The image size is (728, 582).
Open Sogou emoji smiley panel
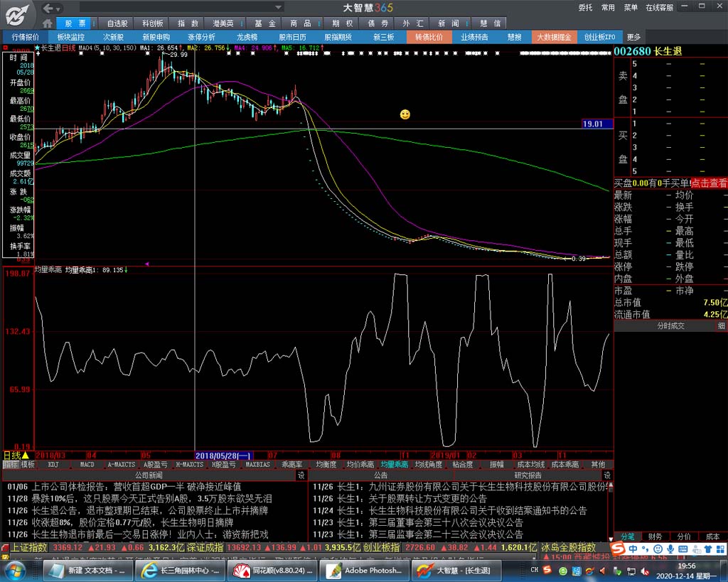[x=658, y=549]
